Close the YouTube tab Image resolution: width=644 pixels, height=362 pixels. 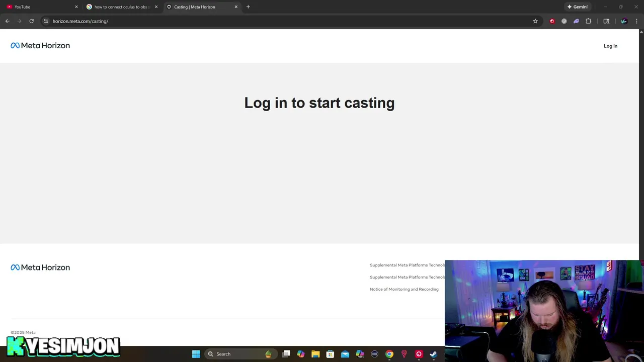(76, 7)
